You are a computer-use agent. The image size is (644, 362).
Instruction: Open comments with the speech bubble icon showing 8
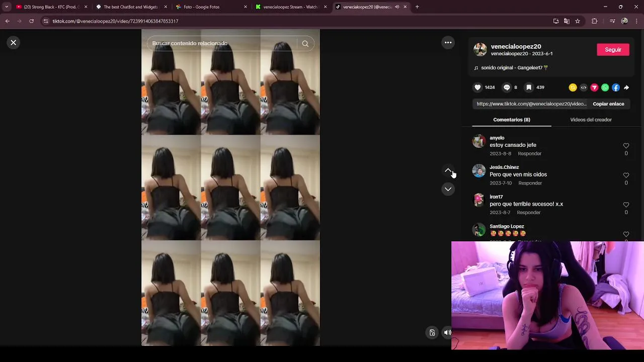(507, 87)
